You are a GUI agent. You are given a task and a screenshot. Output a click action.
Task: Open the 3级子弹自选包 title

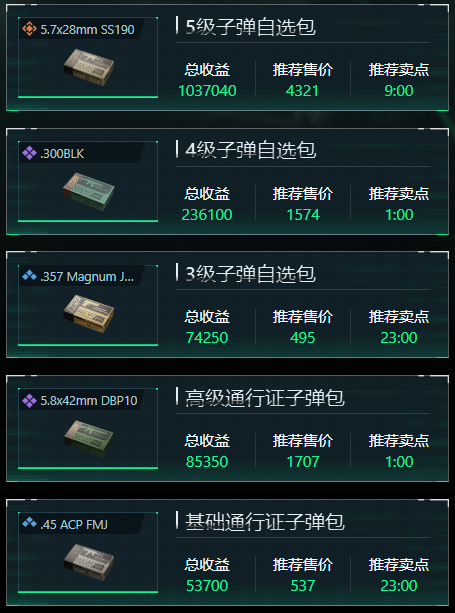[x=251, y=274]
